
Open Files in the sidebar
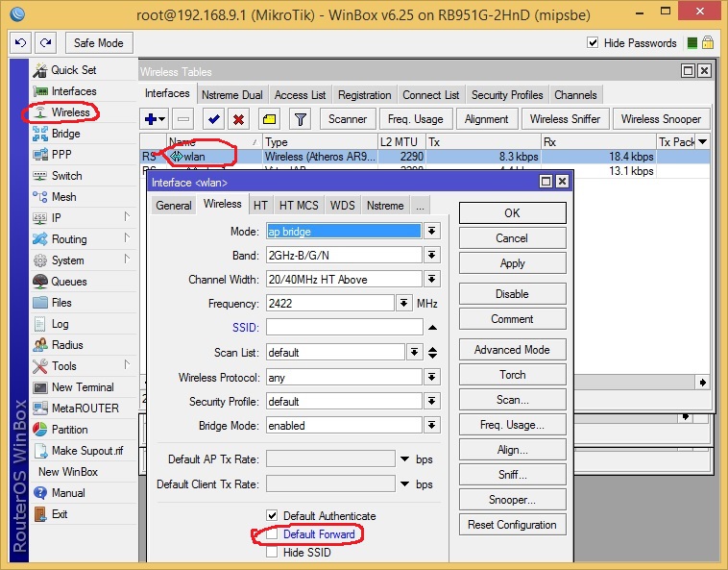pos(61,303)
